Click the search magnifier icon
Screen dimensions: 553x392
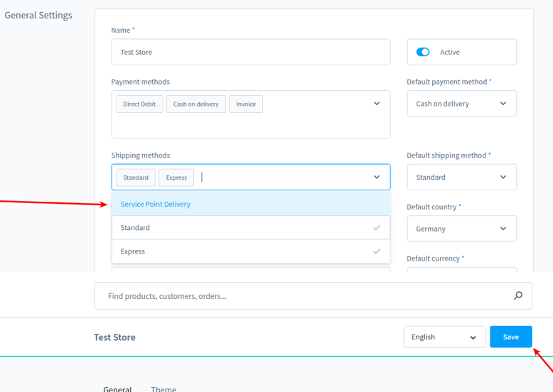(517, 295)
